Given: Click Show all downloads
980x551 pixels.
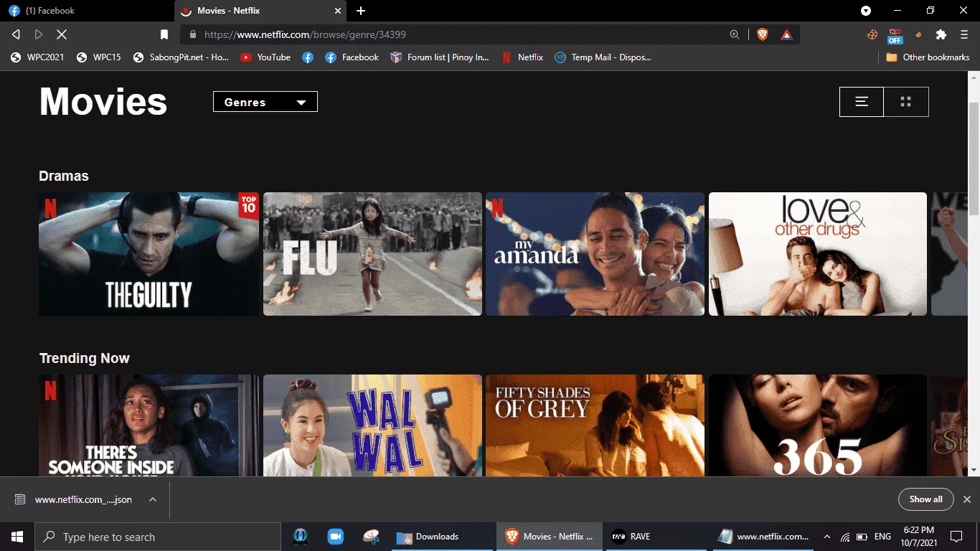Looking at the screenshot, I should (925, 499).
